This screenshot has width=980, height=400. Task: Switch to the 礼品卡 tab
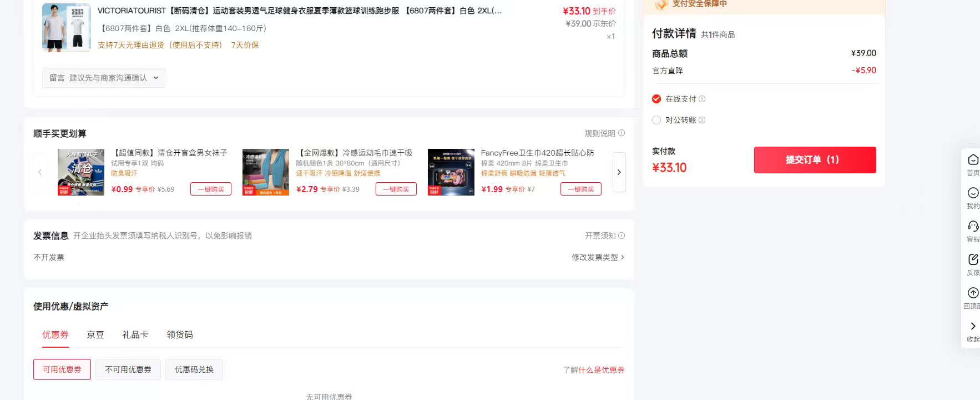tap(135, 334)
